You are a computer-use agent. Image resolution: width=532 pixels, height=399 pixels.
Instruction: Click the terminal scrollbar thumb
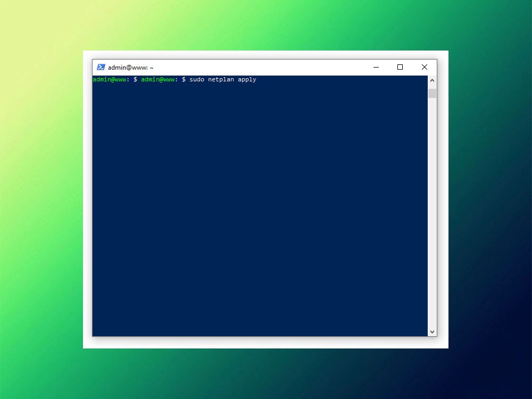pos(432,94)
